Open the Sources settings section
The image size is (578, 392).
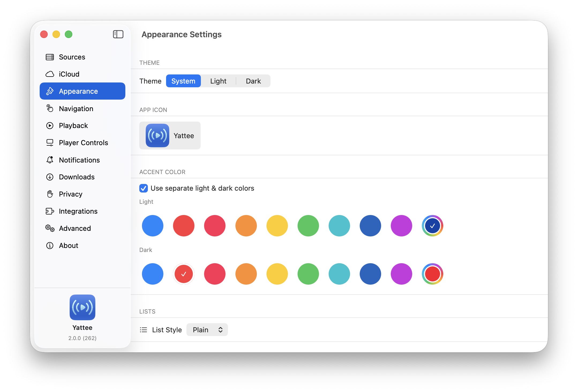click(82, 57)
